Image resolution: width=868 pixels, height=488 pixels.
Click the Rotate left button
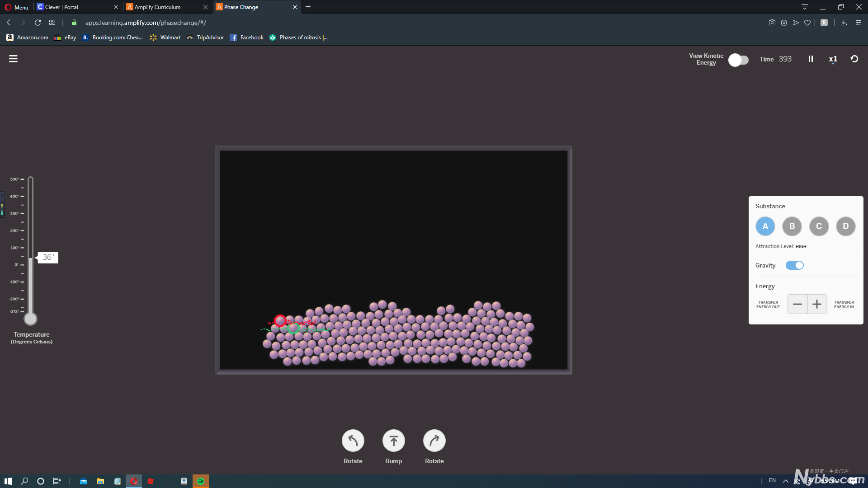(x=353, y=441)
